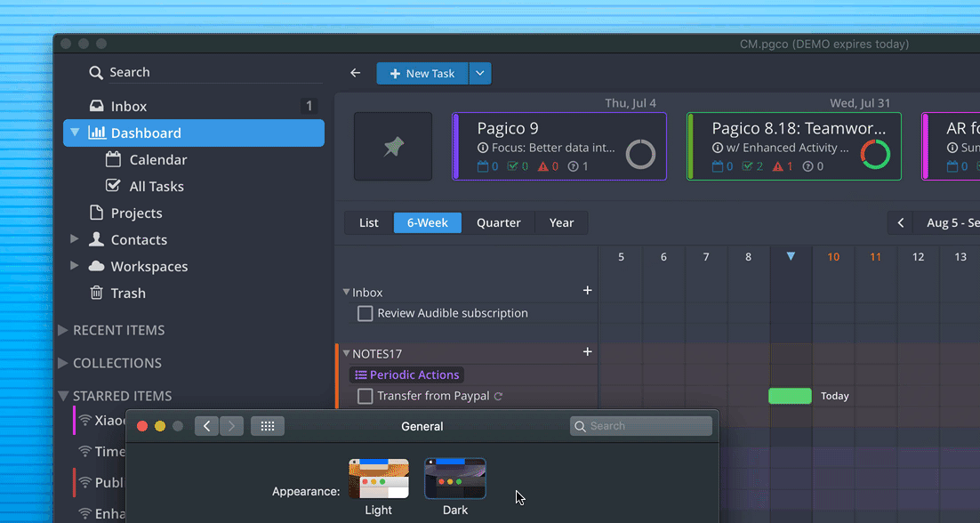Viewport: 980px width, 523px height.
Task: Open Pagico 8.18 Teamwork project card
Action: pyautogui.click(x=794, y=147)
